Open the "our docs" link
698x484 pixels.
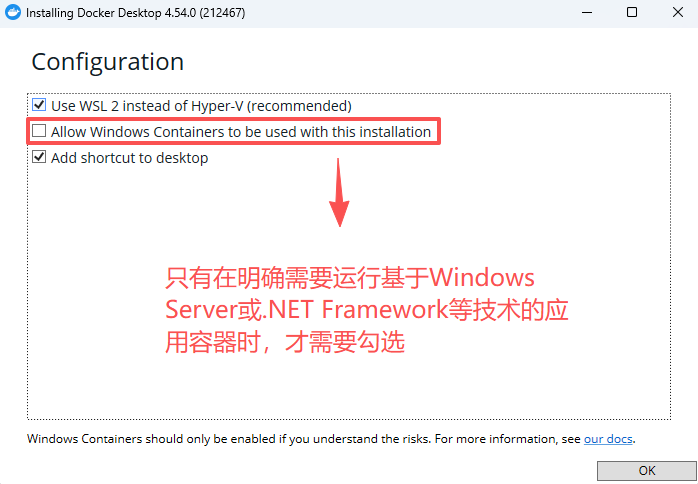coord(608,439)
